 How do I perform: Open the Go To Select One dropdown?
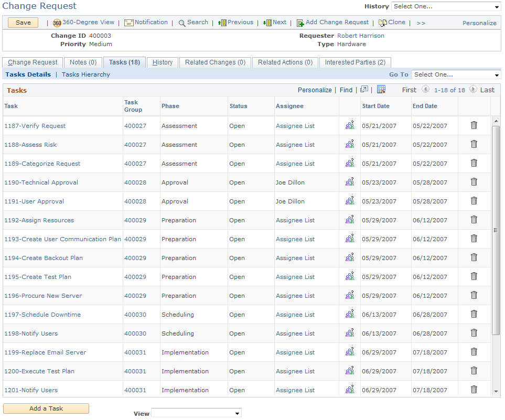coord(456,74)
